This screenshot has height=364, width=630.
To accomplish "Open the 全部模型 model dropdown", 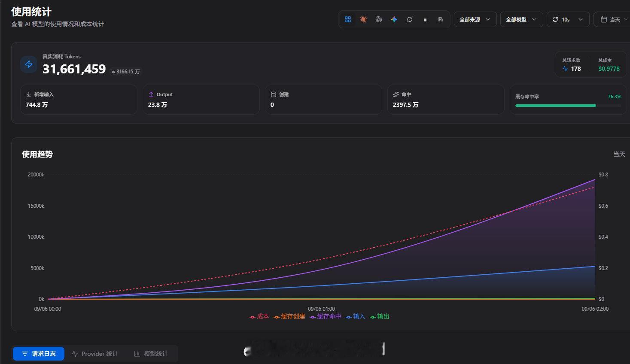I will [x=521, y=19].
